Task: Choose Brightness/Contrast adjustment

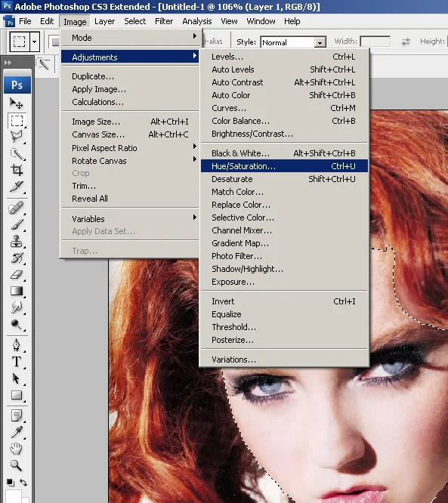Action: [284, 134]
